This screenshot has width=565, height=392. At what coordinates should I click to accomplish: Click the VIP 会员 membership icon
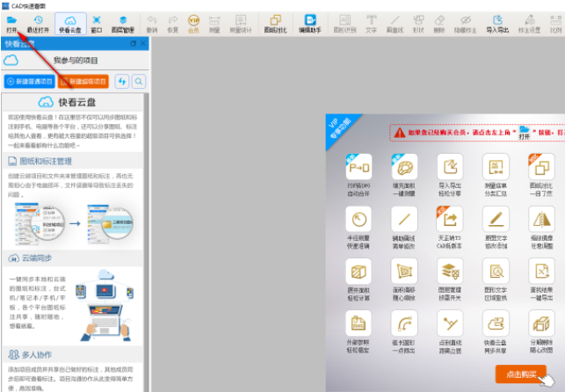click(194, 23)
